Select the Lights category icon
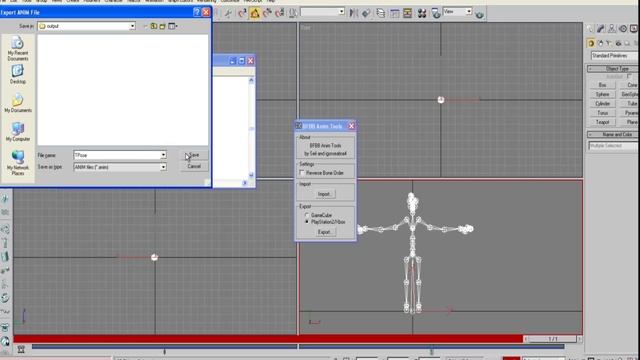The height and width of the screenshot is (360, 640). (x=609, y=43)
